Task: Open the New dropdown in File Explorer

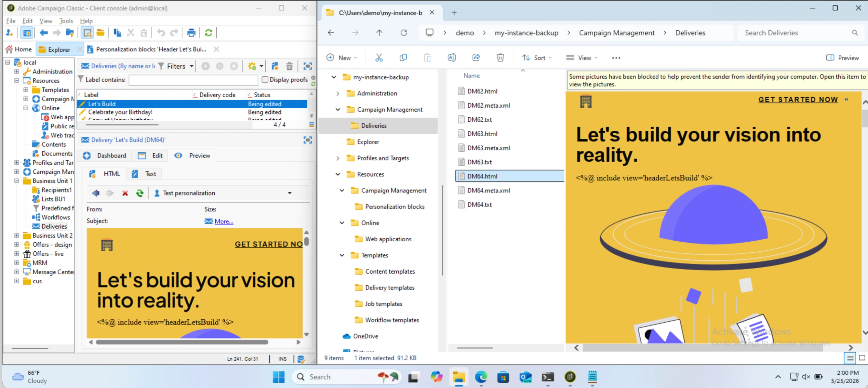Action: pos(341,58)
